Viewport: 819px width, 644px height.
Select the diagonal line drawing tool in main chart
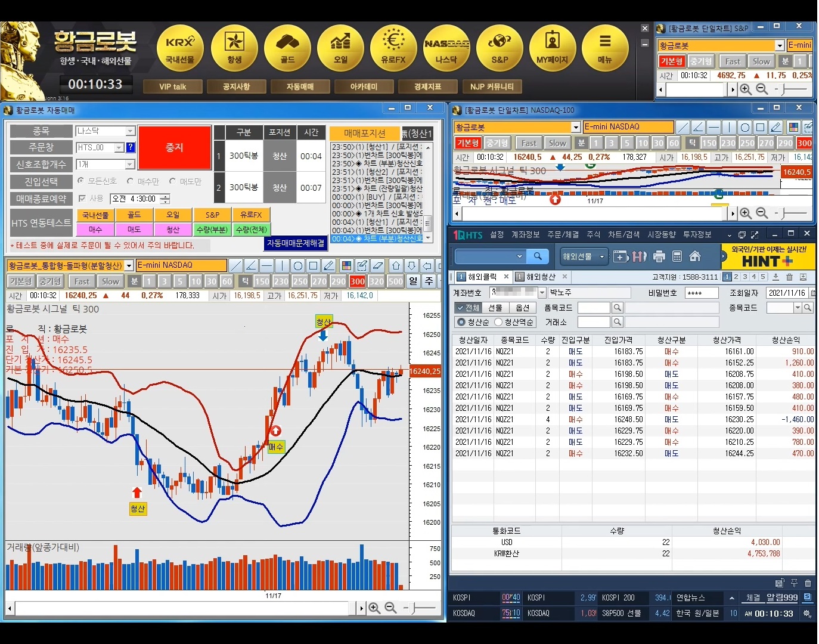point(236,265)
